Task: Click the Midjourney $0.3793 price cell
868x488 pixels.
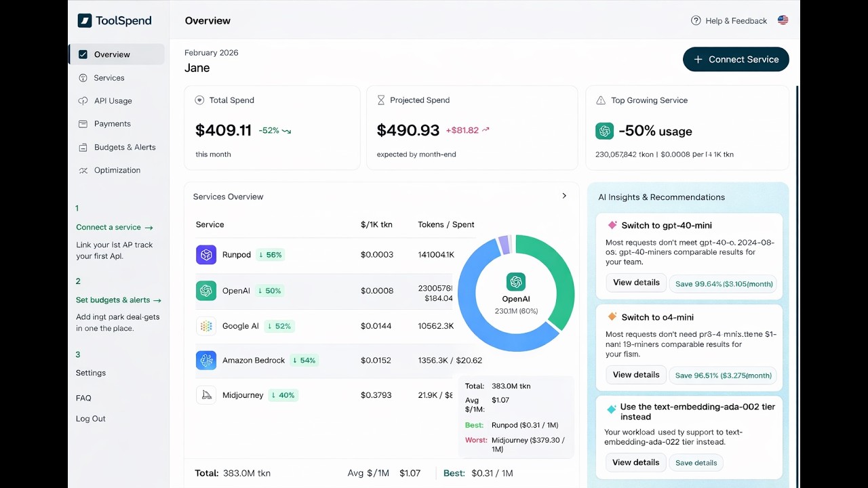Action: pyautogui.click(x=376, y=395)
